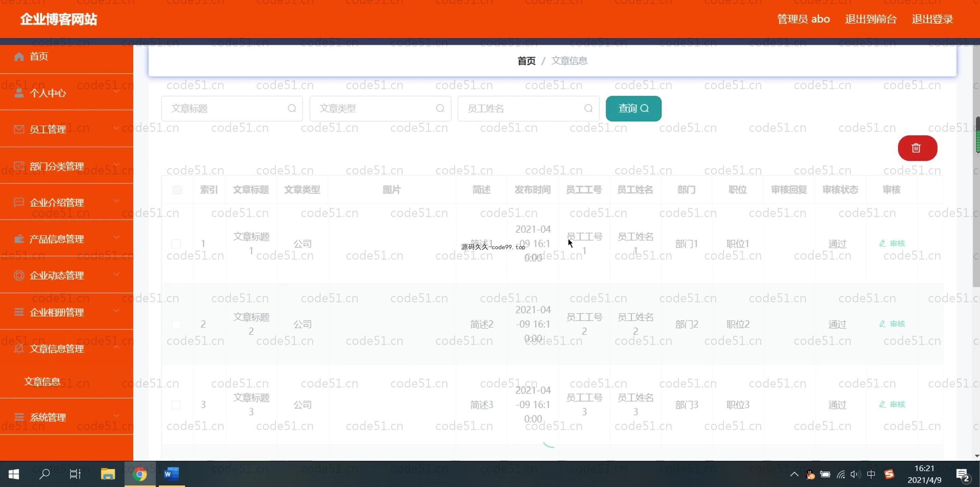Click search icon in 文章类型 field
The width and height of the screenshot is (980, 487).
[x=440, y=109]
